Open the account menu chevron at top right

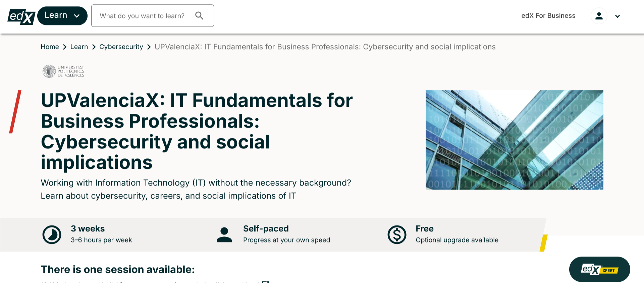tap(618, 16)
